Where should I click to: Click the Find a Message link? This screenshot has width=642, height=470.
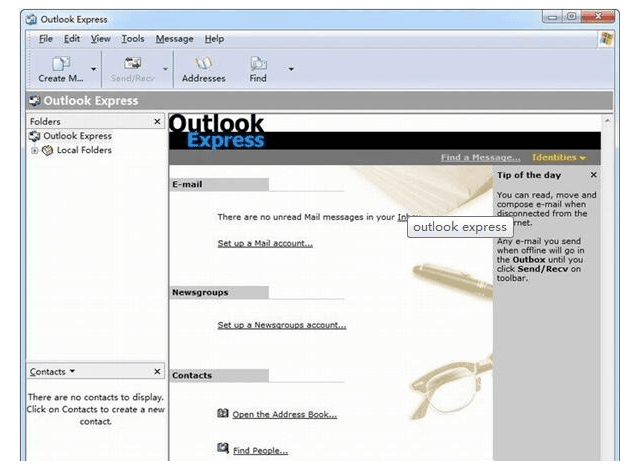[x=481, y=157]
